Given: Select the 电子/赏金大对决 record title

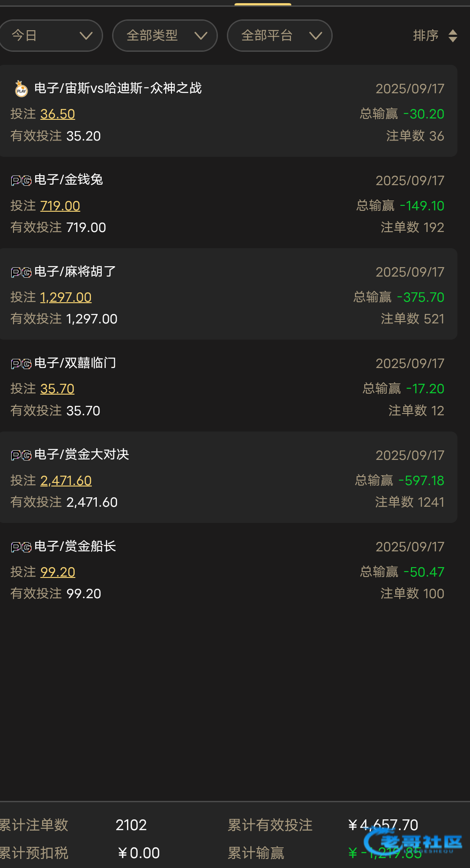Looking at the screenshot, I should pos(81,454).
